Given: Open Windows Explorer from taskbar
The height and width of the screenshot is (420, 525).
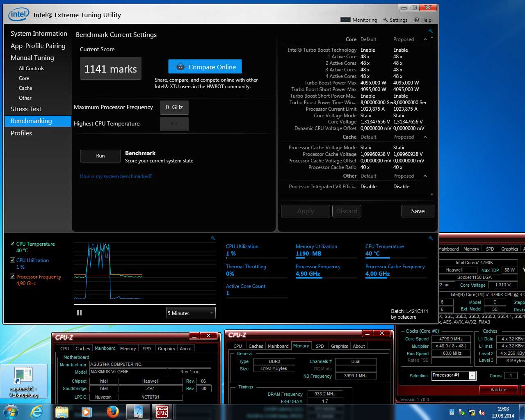Looking at the screenshot, I should pyautogui.click(x=62, y=411).
